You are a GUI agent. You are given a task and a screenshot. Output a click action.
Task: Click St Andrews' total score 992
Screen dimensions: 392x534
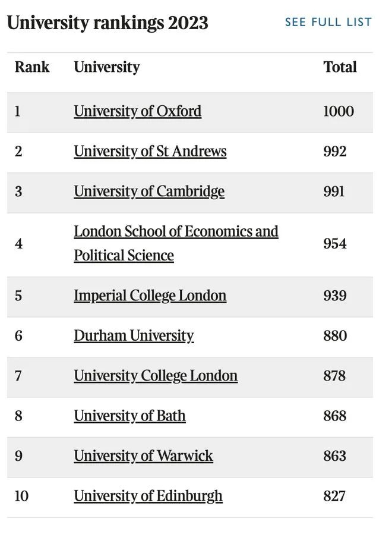(334, 151)
